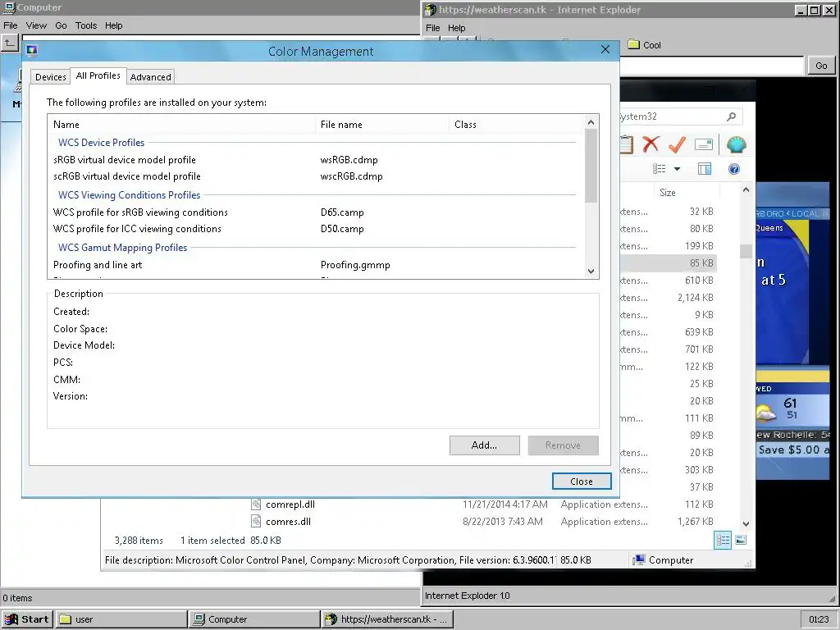Click the Add... button
This screenshot has width=840, height=630.
click(x=484, y=445)
